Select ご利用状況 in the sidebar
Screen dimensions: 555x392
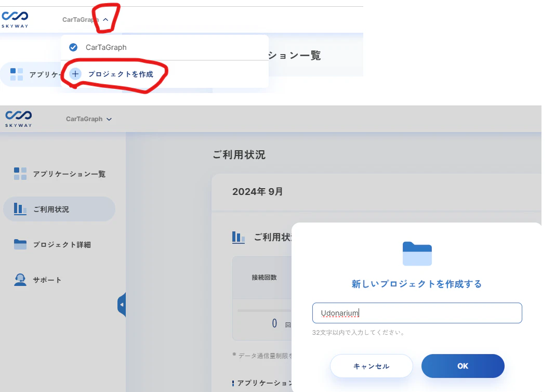(59, 209)
